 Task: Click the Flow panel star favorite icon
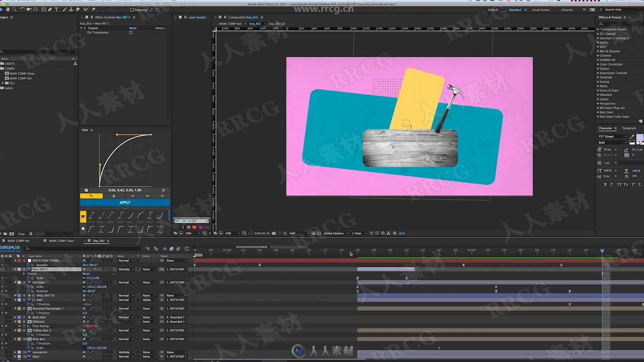click(163, 190)
